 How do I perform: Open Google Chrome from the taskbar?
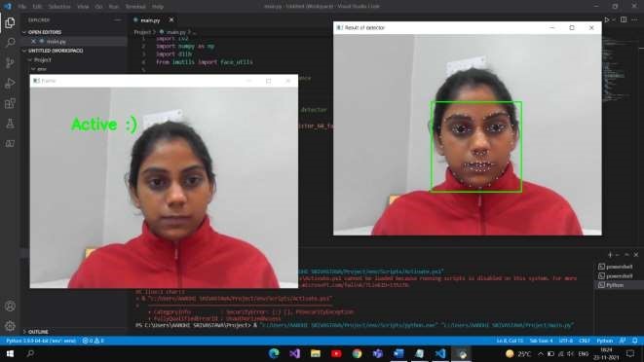point(357,353)
